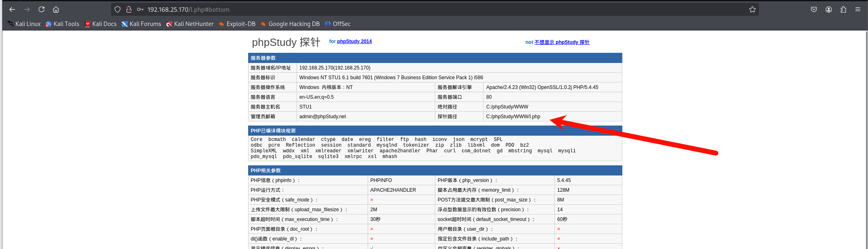
Task: Open Kali Forums bookmark
Action: click(142, 24)
